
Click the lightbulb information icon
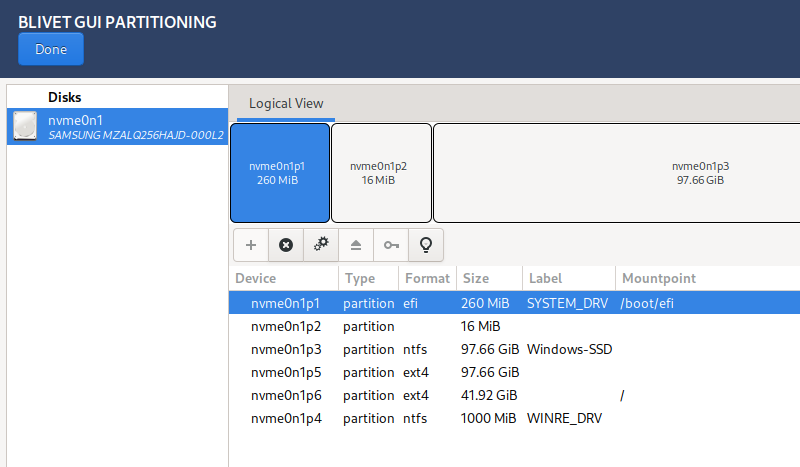click(426, 245)
